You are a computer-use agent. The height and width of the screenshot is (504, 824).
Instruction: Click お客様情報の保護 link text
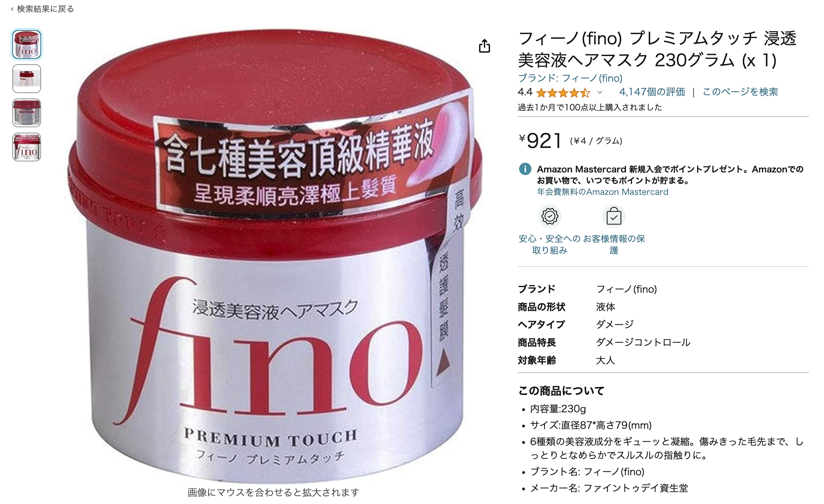click(614, 244)
